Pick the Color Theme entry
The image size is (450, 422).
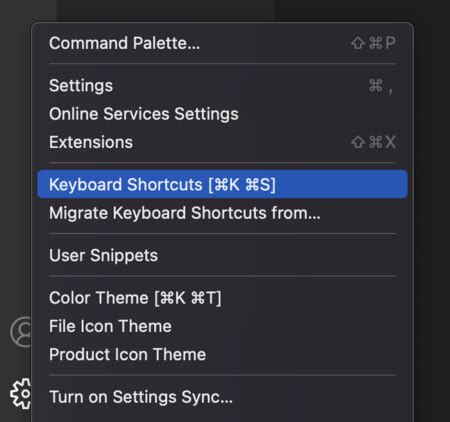coord(222,298)
